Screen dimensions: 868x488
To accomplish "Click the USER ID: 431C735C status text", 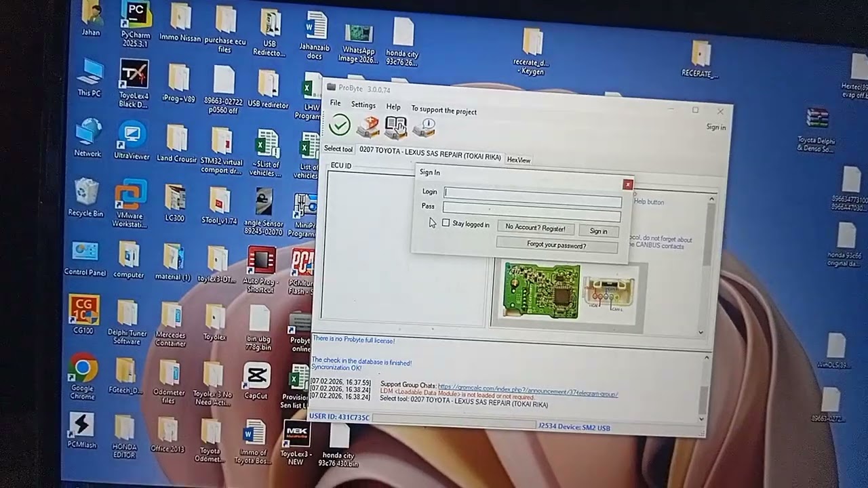I will (339, 418).
